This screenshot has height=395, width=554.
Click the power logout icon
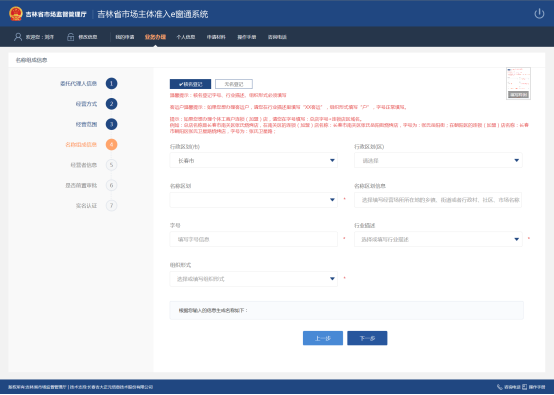[539, 14]
